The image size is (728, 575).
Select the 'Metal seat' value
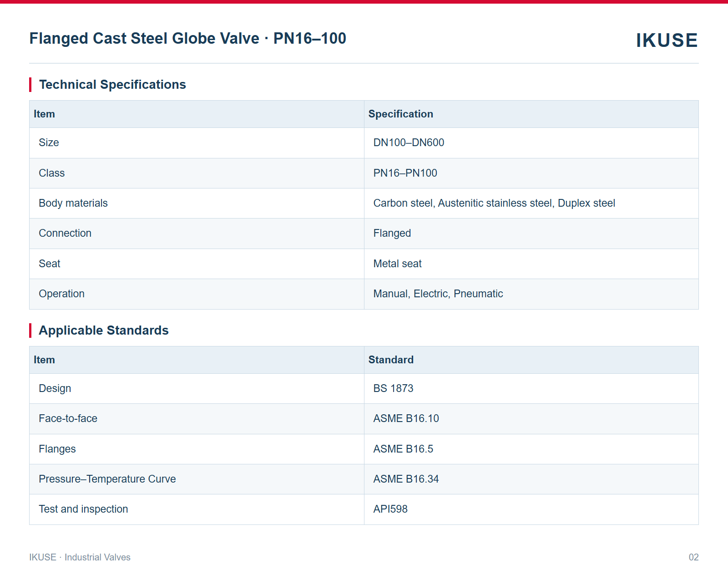click(397, 264)
